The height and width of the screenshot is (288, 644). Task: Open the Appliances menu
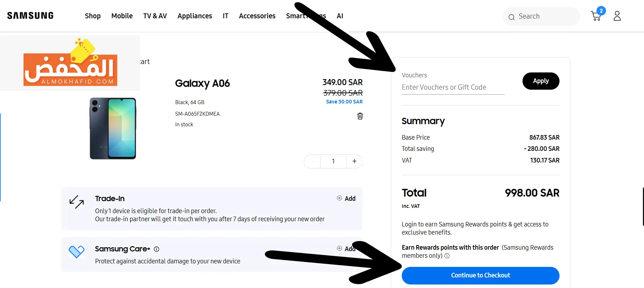coord(195,16)
